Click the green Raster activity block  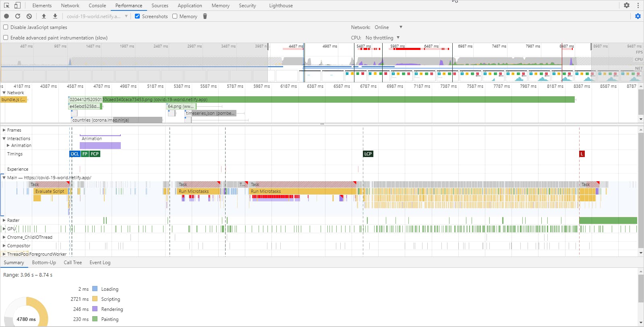[608, 220]
